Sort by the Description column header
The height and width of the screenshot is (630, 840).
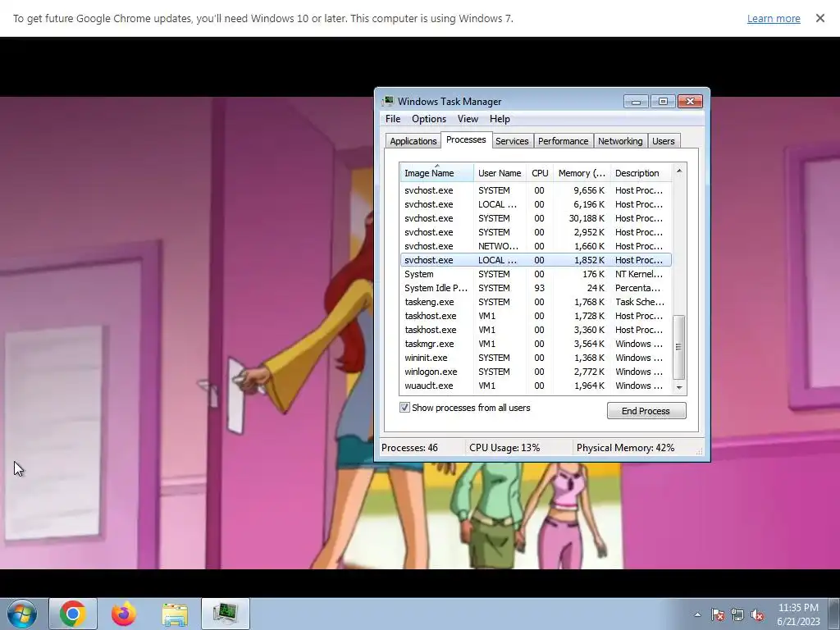pyautogui.click(x=641, y=173)
